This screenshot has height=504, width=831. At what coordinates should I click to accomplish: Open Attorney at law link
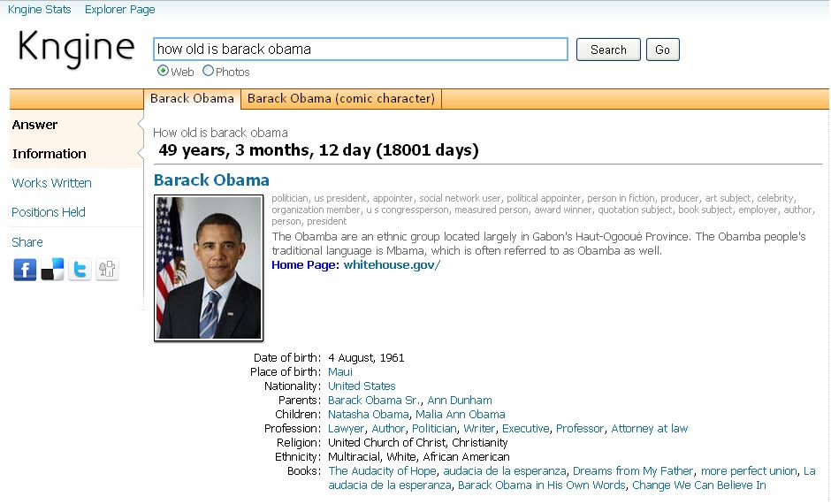(x=649, y=429)
